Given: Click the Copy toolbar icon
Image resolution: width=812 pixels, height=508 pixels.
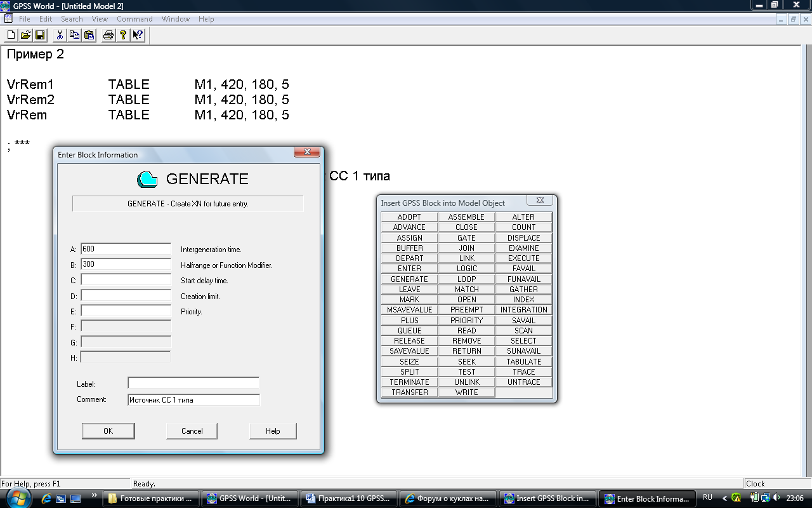Looking at the screenshot, I should [74, 35].
